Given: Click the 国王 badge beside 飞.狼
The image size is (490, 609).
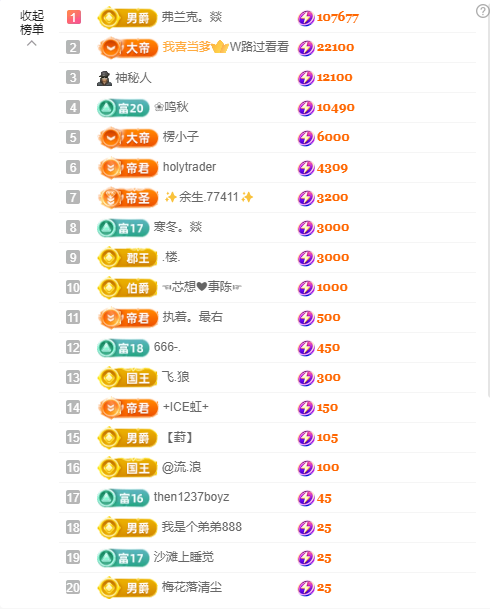Looking at the screenshot, I should coord(127,378).
